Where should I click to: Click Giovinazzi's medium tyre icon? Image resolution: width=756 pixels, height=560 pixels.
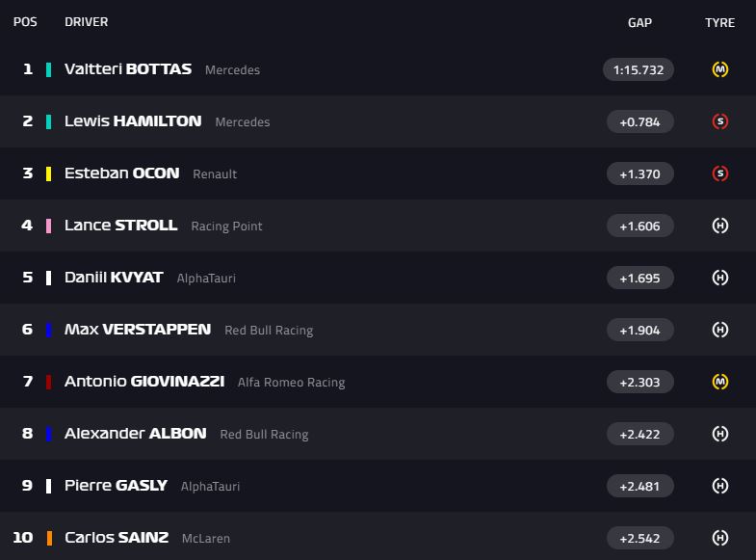click(719, 382)
